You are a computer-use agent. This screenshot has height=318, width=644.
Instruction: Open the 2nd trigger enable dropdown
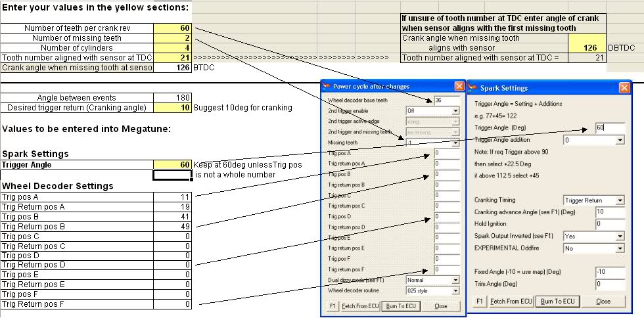pyautogui.click(x=432, y=111)
